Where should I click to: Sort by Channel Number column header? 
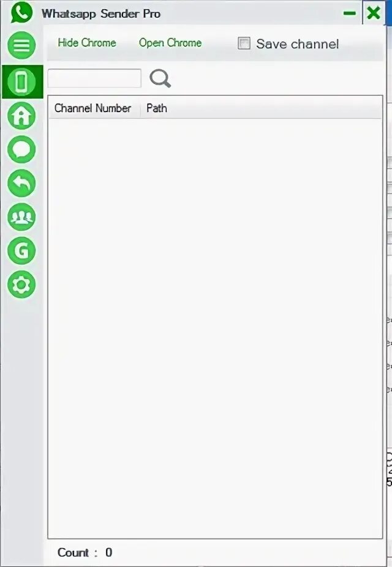94,108
